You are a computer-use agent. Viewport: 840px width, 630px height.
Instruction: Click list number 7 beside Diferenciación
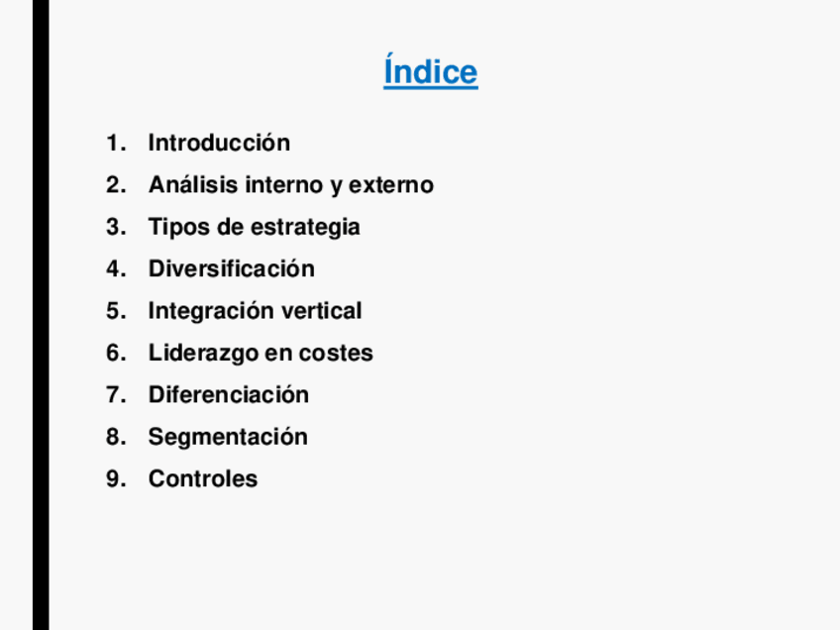[x=116, y=395]
